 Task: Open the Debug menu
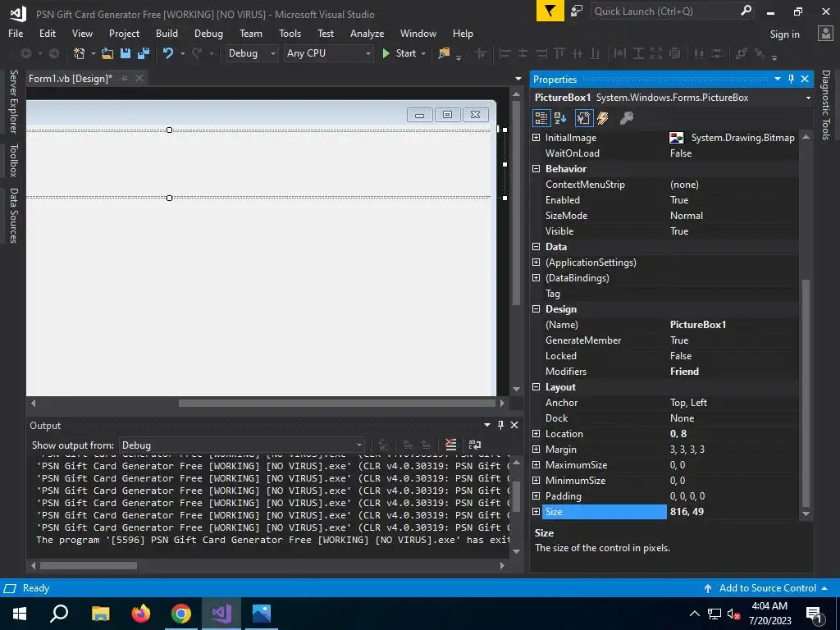pyautogui.click(x=208, y=33)
